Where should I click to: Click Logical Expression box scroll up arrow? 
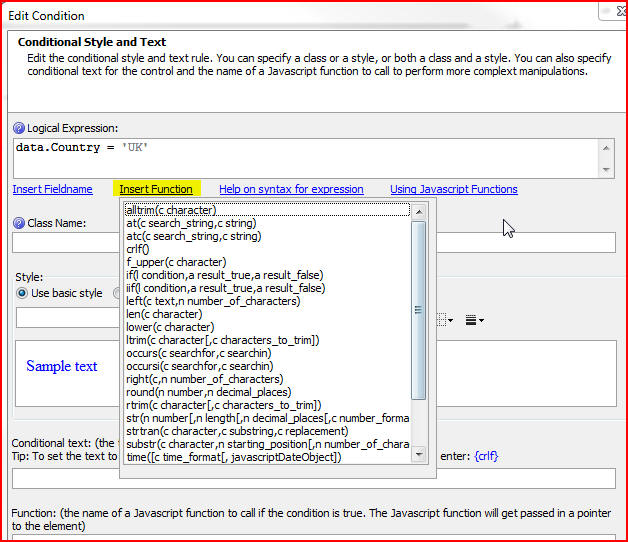point(606,148)
